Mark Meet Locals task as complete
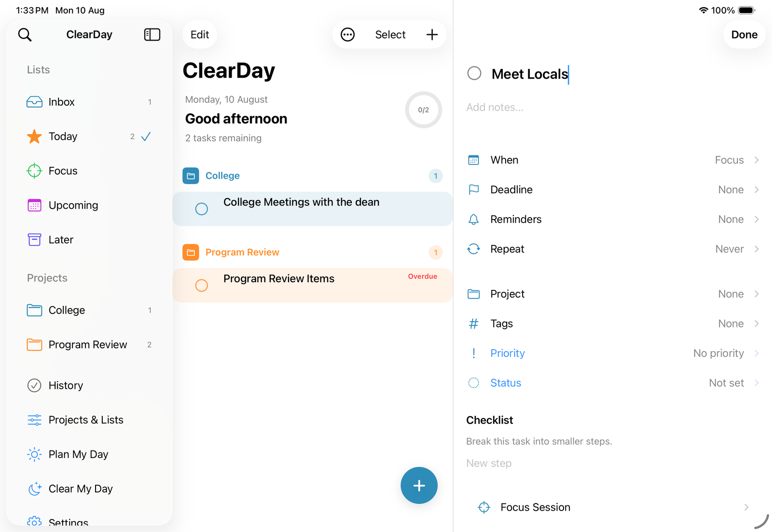The image size is (772, 532). (x=474, y=73)
